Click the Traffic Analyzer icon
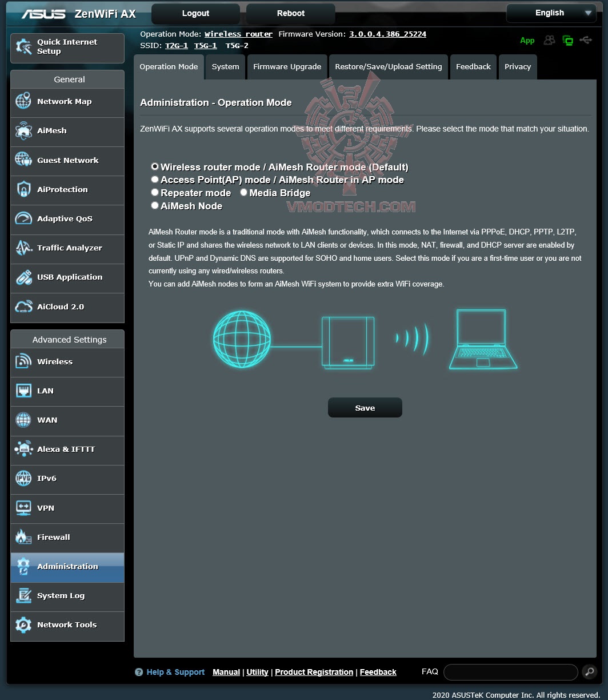This screenshot has height=700, width=608. tap(23, 248)
